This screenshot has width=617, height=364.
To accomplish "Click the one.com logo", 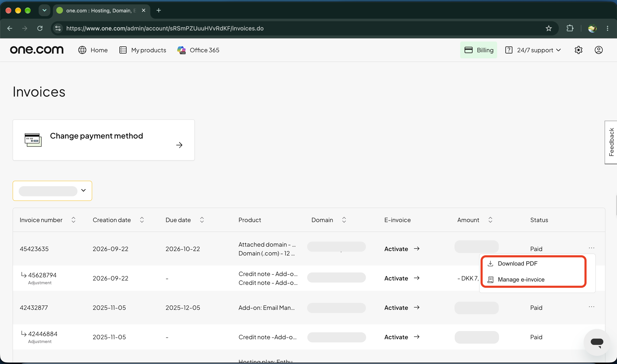I will pyautogui.click(x=37, y=50).
